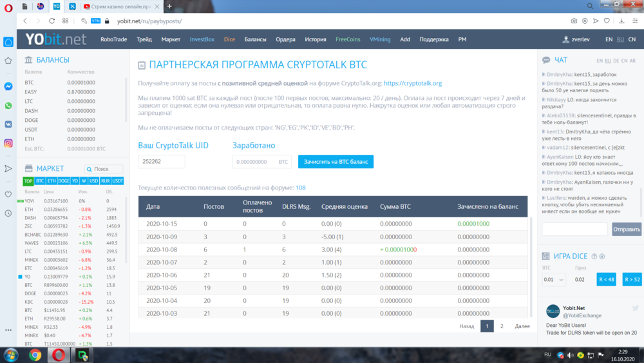Close the Стрим казино онлайн tab
The image size is (644, 363).
point(157,6)
